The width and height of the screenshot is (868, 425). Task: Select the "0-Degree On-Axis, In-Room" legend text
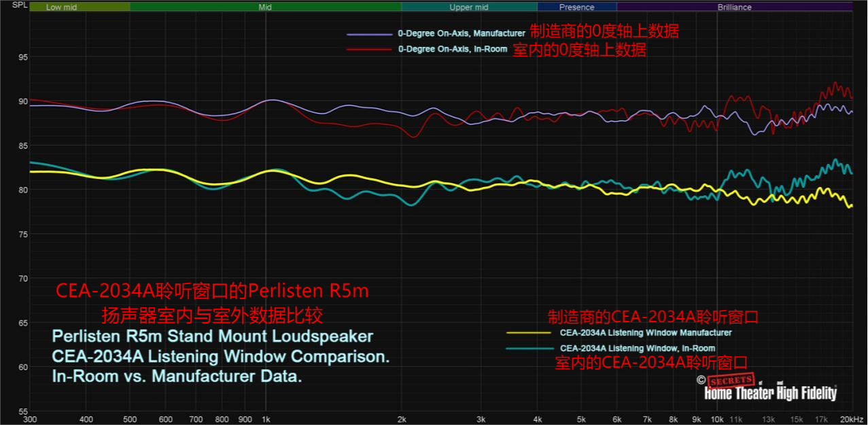click(x=452, y=50)
